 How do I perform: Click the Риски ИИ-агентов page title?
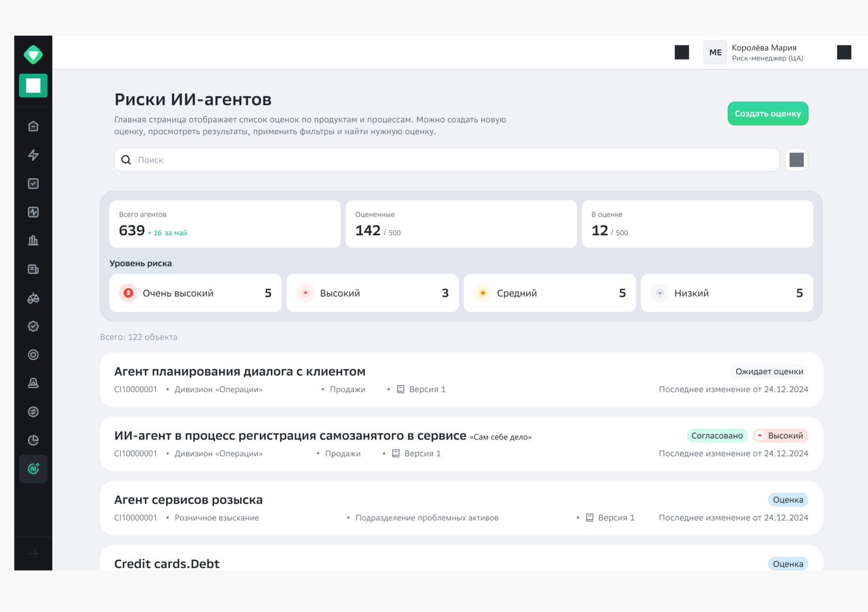click(x=193, y=99)
